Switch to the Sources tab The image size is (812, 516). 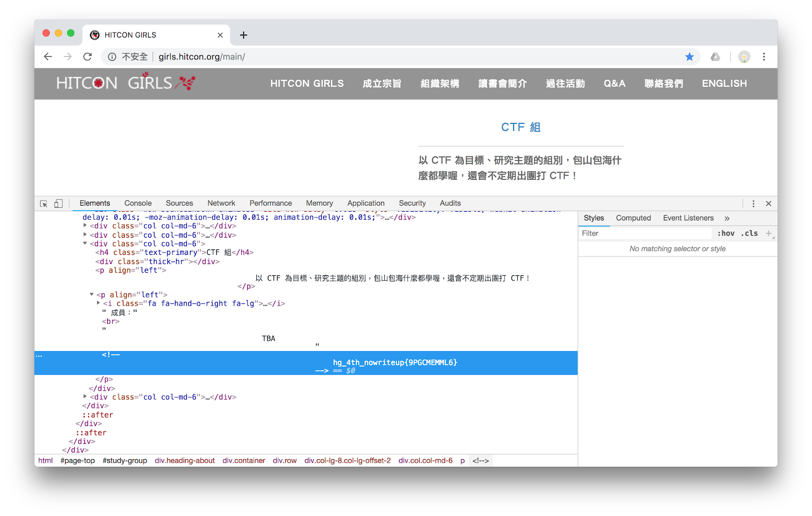(179, 203)
